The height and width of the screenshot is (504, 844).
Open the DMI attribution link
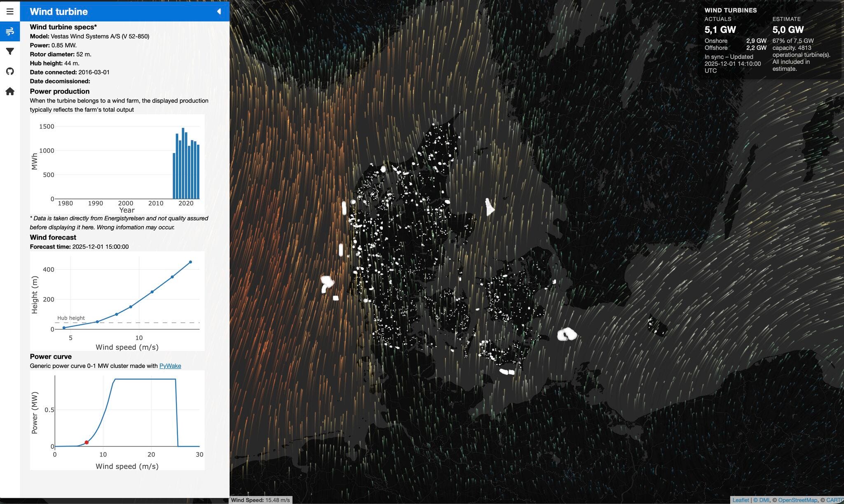(x=764, y=500)
